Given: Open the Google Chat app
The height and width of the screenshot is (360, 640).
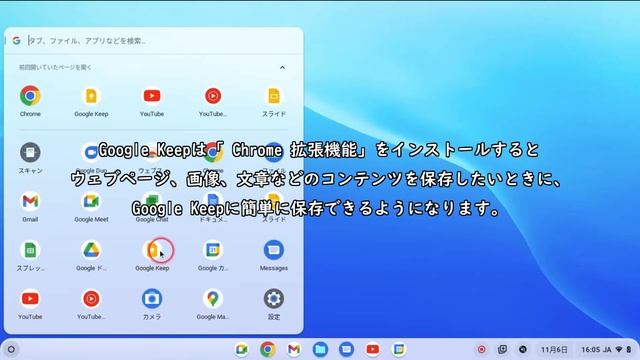Looking at the screenshot, I should point(152,201).
